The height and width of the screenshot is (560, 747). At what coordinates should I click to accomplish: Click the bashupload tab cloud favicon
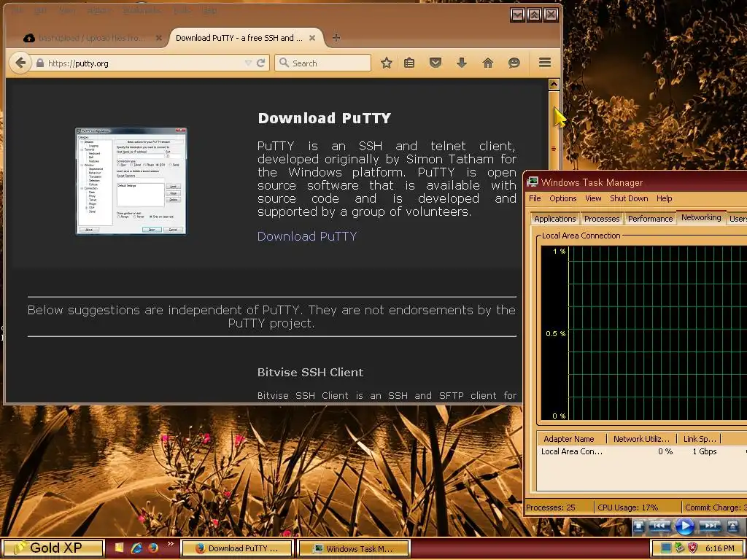[29, 38]
